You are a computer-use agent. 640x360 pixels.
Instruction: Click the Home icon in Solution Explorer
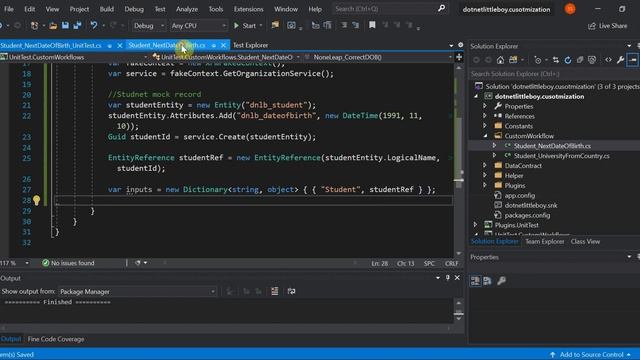[x=500, y=60]
